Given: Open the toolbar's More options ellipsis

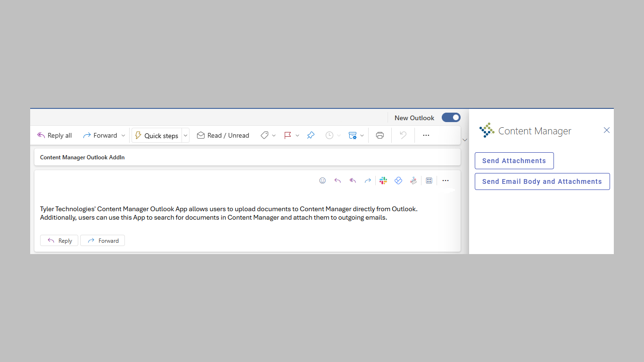Looking at the screenshot, I should pyautogui.click(x=426, y=135).
